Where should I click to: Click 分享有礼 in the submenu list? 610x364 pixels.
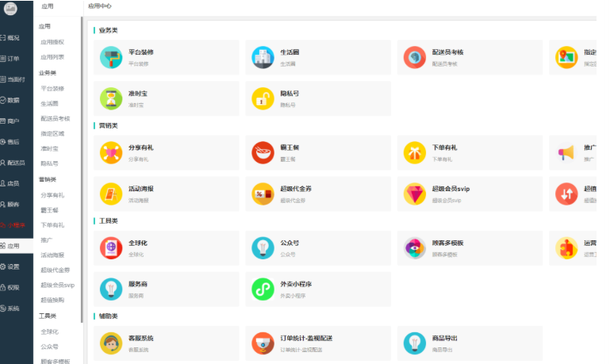(x=52, y=195)
